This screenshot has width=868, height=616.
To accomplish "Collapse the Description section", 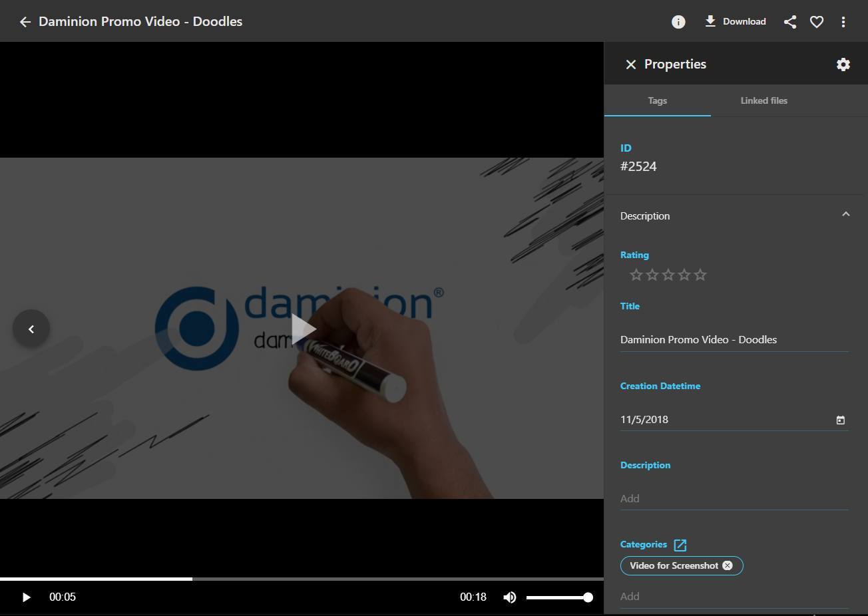I will point(845,215).
